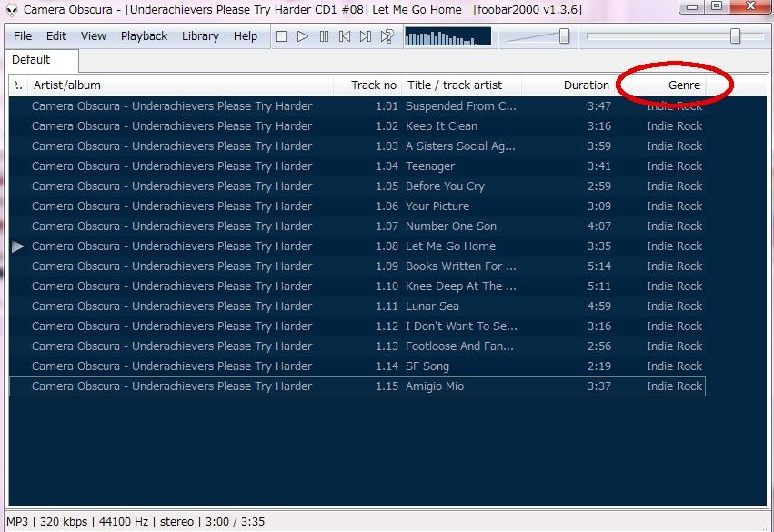This screenshot has height=532, width=774.
Task: Select the track Lunar Sea
Action: (357, 306)
